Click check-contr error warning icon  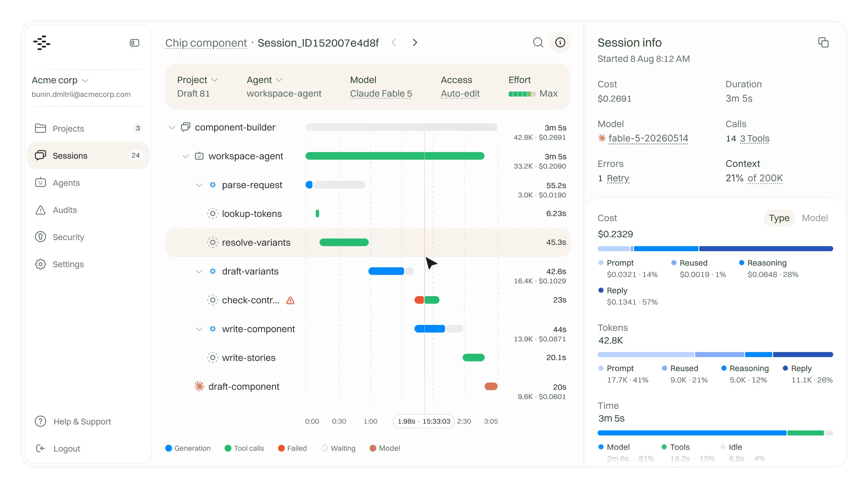tap(290, 300)
